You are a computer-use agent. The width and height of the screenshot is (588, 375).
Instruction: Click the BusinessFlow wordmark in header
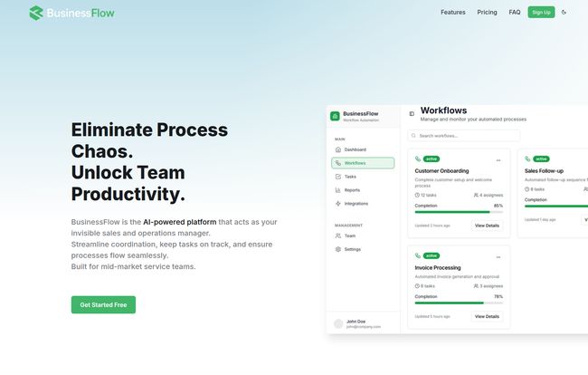81,14
